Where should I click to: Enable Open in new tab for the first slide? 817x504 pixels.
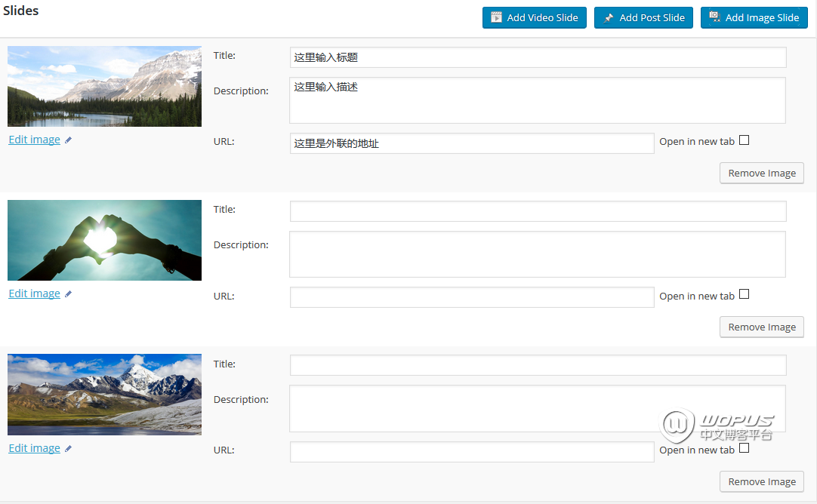[744, 140]
